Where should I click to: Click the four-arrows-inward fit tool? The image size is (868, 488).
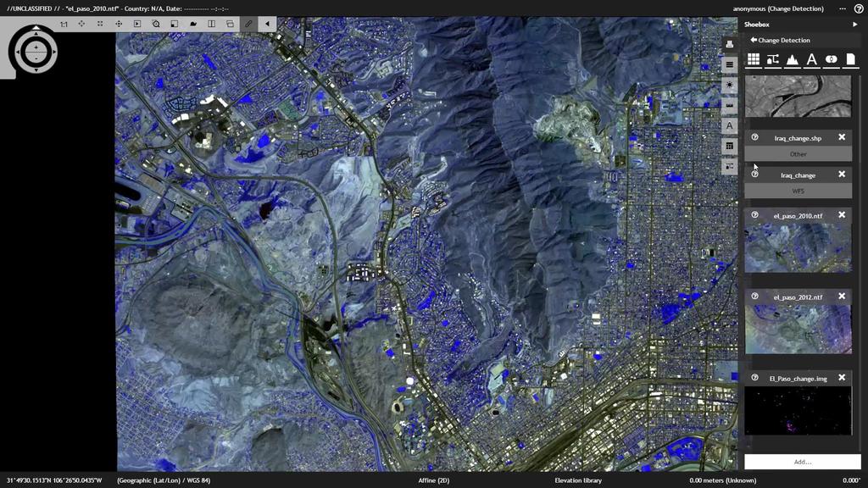click(x=81, y=24)
